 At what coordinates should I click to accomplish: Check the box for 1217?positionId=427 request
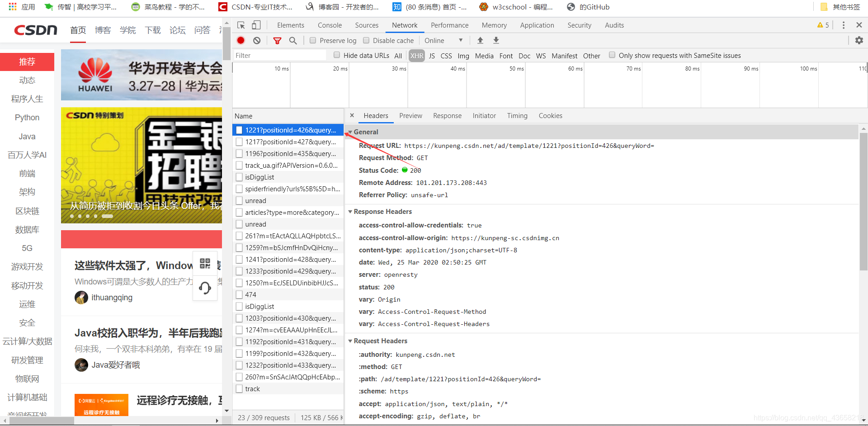pos(239,142)
